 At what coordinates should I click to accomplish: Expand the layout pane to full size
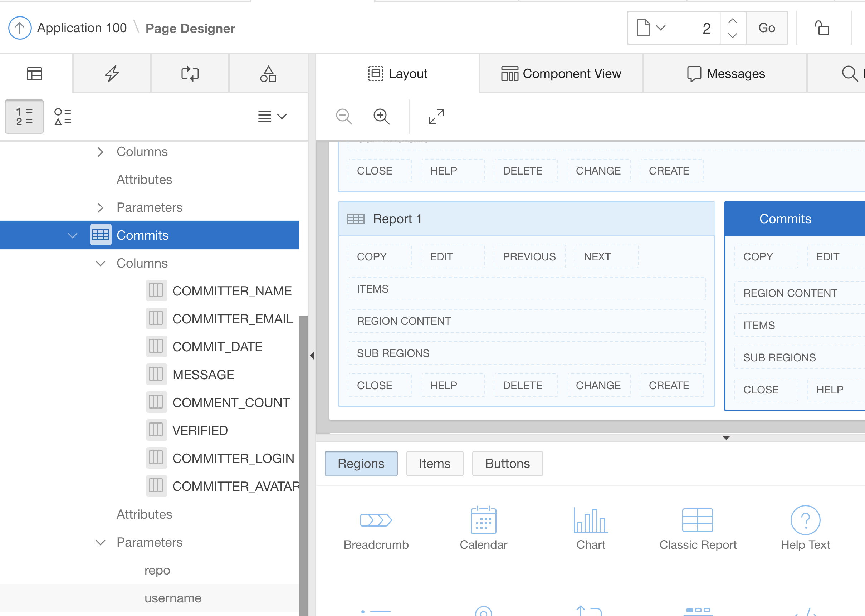pos(436,117)
